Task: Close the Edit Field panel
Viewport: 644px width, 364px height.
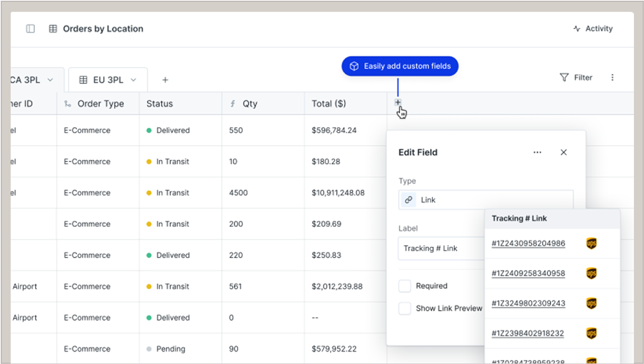Action: pos(563,152)
